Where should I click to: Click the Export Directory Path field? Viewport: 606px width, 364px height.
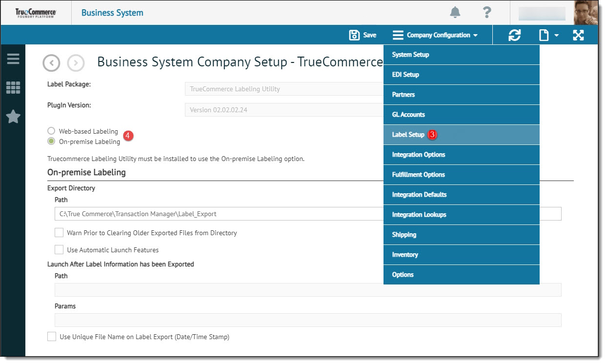coord(308,214)
